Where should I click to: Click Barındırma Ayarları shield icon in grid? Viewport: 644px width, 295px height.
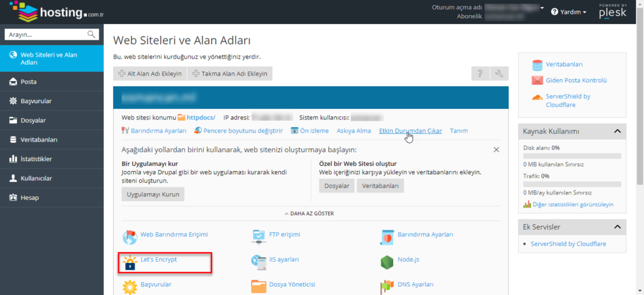coord(387,237)
